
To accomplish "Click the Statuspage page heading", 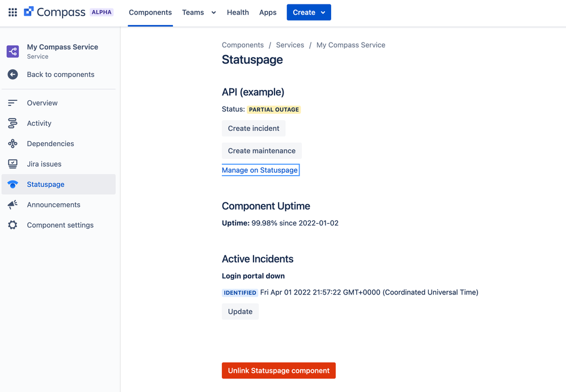I will coord(252,59).
